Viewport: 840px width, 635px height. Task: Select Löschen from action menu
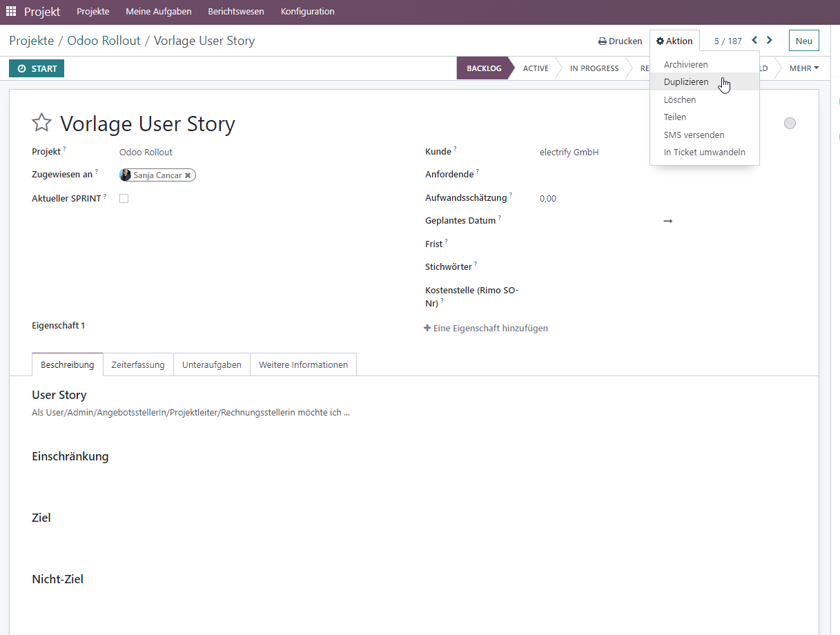coord(704,99)
